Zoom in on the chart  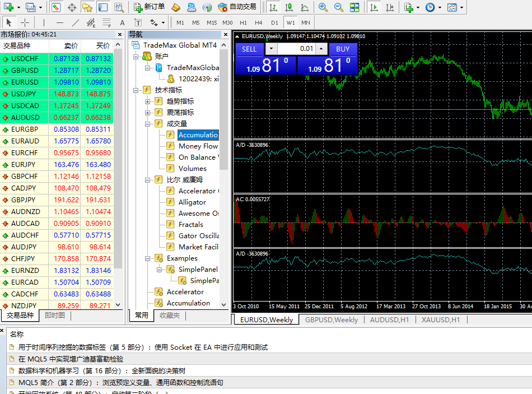click(323, 7)
